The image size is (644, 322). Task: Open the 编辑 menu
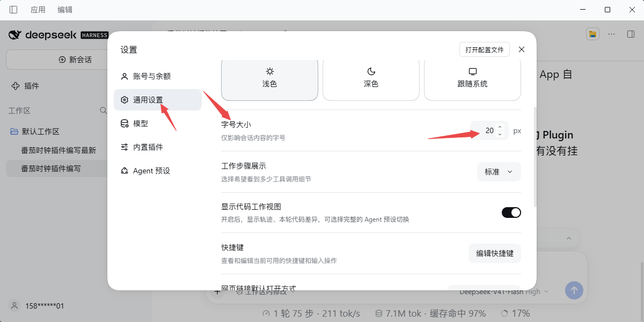(x=65, y=10)
